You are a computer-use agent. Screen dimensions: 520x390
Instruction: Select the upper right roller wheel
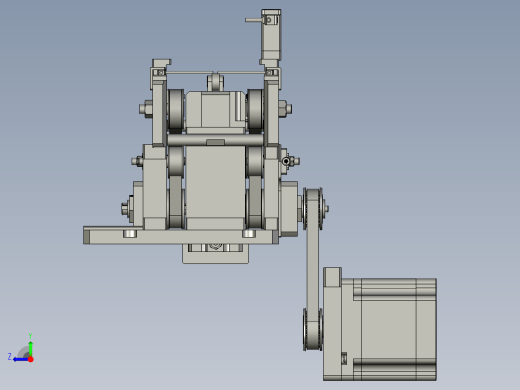[x=255, y=110]
